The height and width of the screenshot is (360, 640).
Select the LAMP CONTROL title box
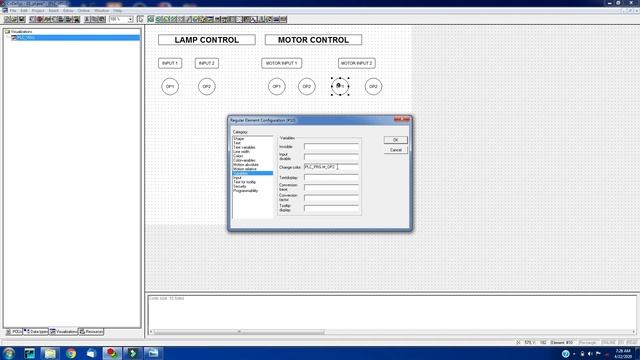pyautogui.click(x=207, y=40)
